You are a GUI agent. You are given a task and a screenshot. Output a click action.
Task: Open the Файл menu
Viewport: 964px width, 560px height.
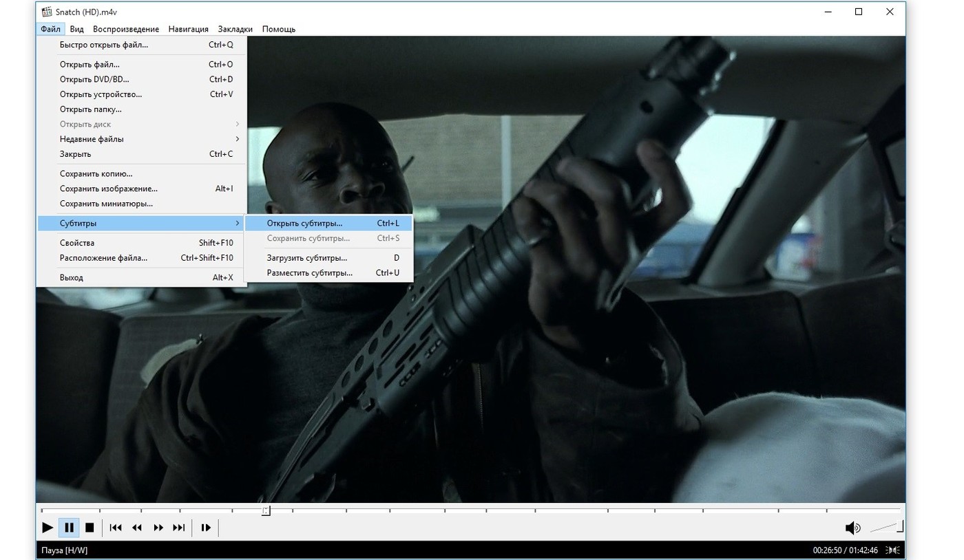[x=50, y=29]
